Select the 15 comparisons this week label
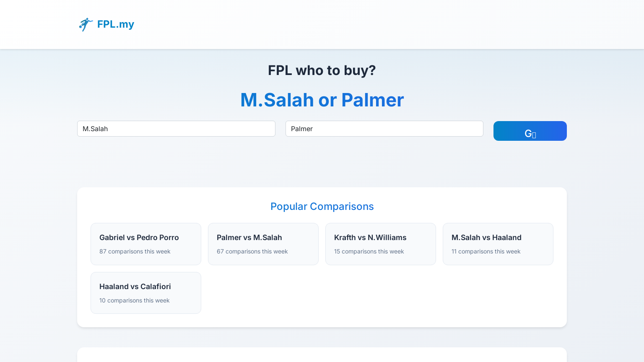The image size is (644, 362). point(369,251)
